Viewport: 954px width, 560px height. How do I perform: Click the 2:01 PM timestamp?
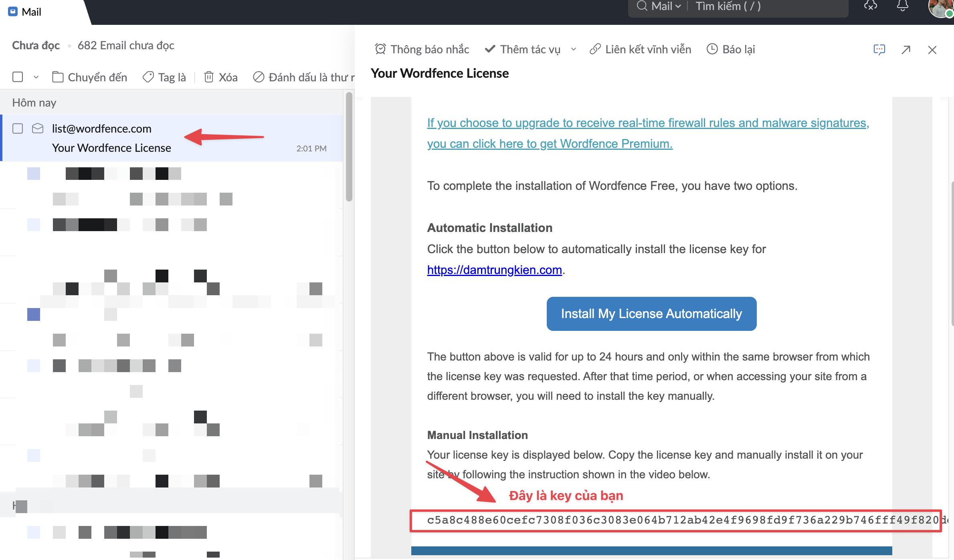point(311,149)
